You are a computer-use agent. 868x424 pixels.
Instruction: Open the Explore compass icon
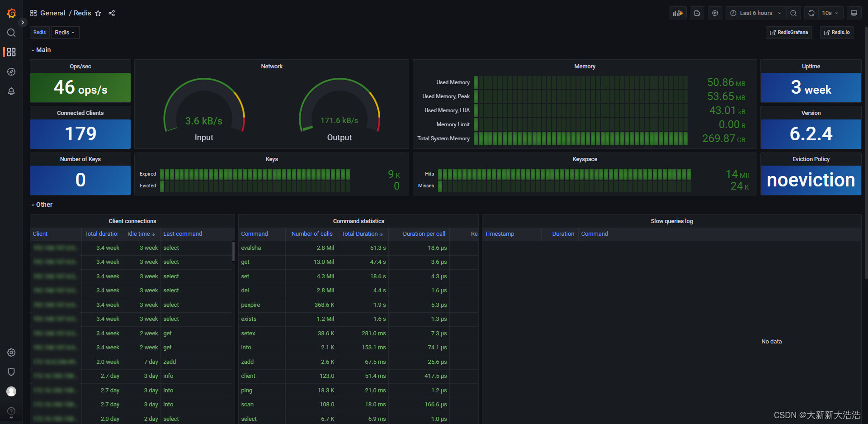pyautogui.click(x=11, y=71)
